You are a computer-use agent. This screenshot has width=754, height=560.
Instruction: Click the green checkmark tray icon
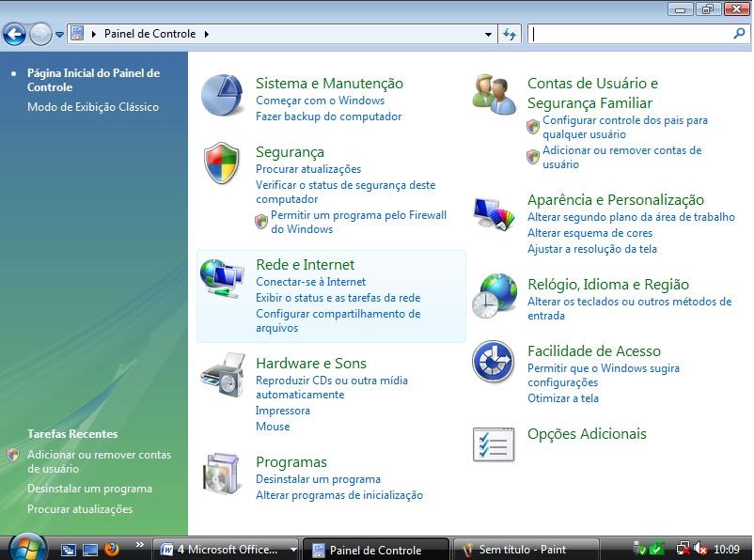click(x=657, y=549)
